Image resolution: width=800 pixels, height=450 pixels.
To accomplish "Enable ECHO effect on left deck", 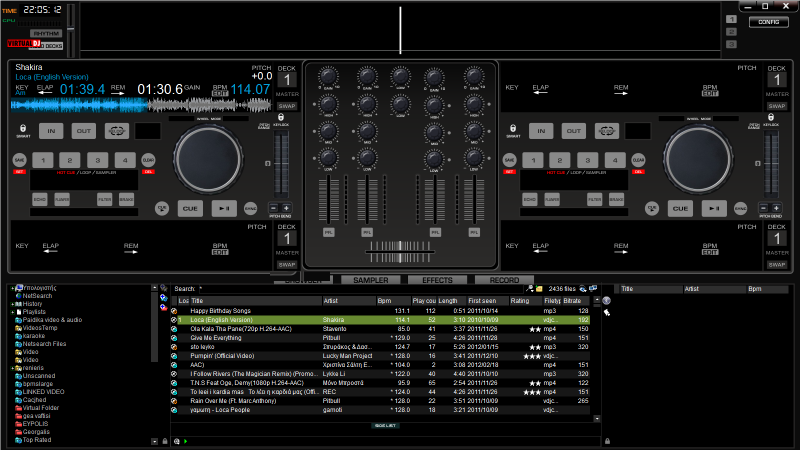I will click(40, 199).
